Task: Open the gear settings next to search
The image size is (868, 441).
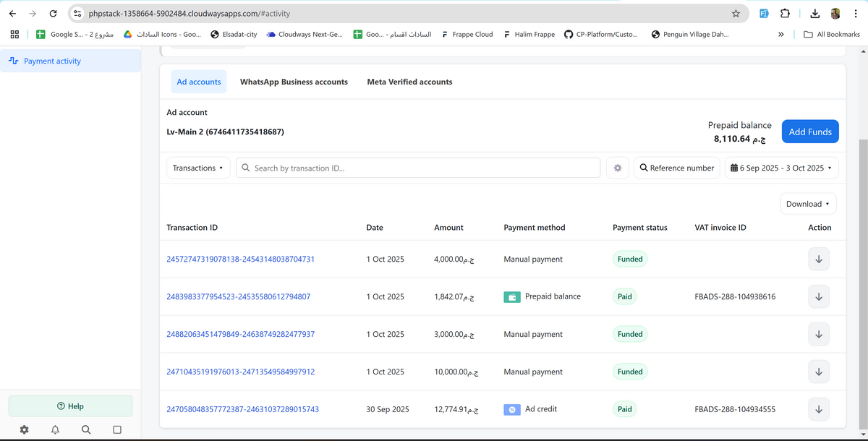Action: point(618,168)
